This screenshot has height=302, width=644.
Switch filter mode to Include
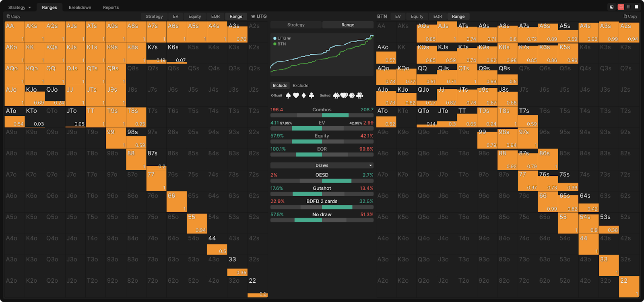(280, 86)
